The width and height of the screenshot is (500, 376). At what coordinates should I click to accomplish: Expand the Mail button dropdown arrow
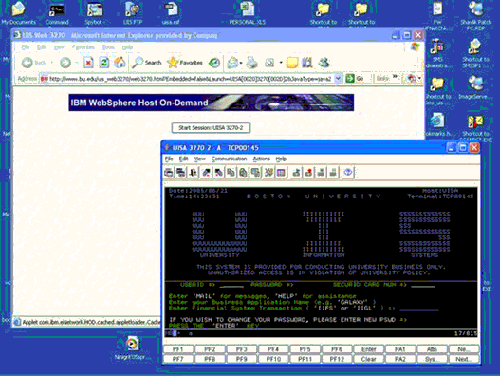(241, 63)
